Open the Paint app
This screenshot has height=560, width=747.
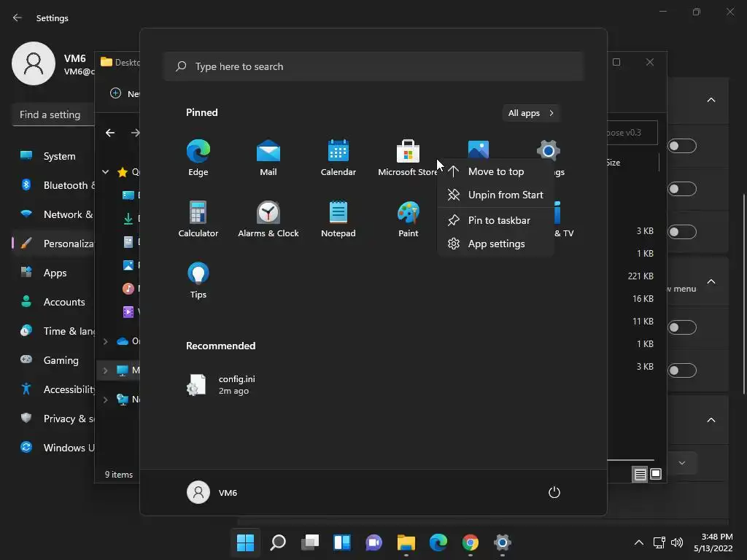click(409, 219)
